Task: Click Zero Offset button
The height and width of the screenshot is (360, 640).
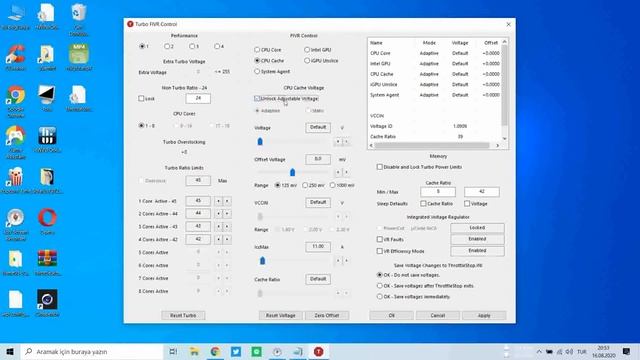Action: tap(327, 315)
